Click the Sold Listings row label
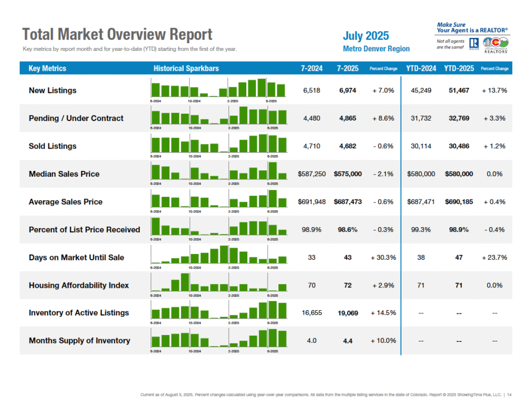Screen dimensions: 532x411 (x=52, y=146)
